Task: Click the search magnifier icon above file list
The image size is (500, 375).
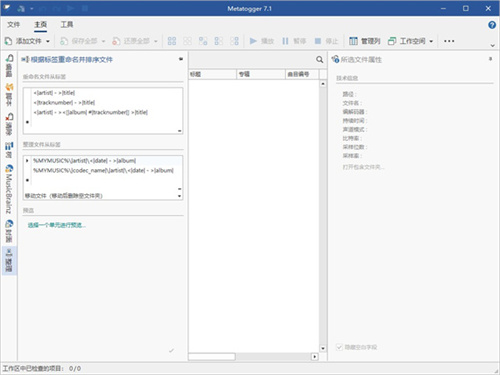Action: (x=319, y=59)
